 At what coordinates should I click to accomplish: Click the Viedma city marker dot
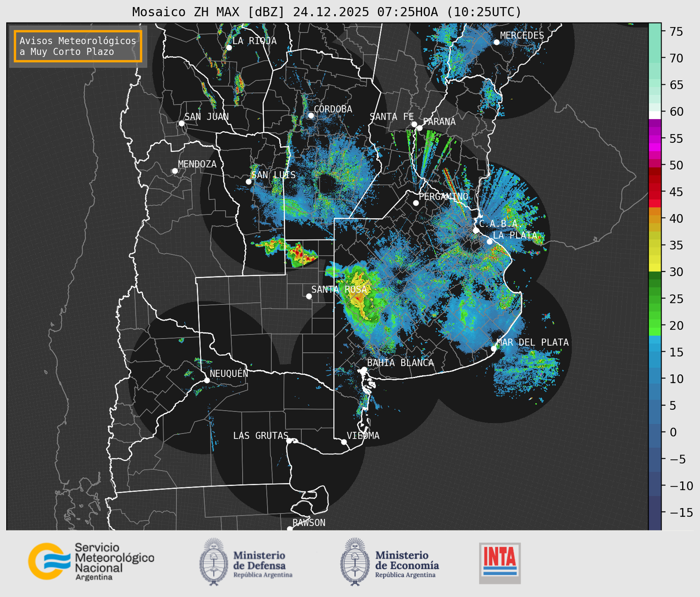(344, 442)
